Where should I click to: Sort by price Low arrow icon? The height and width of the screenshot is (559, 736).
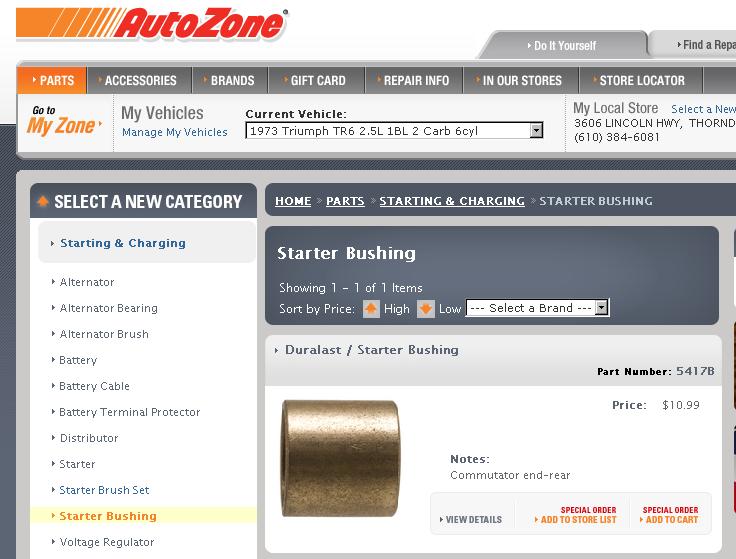[x=425, y=309]
